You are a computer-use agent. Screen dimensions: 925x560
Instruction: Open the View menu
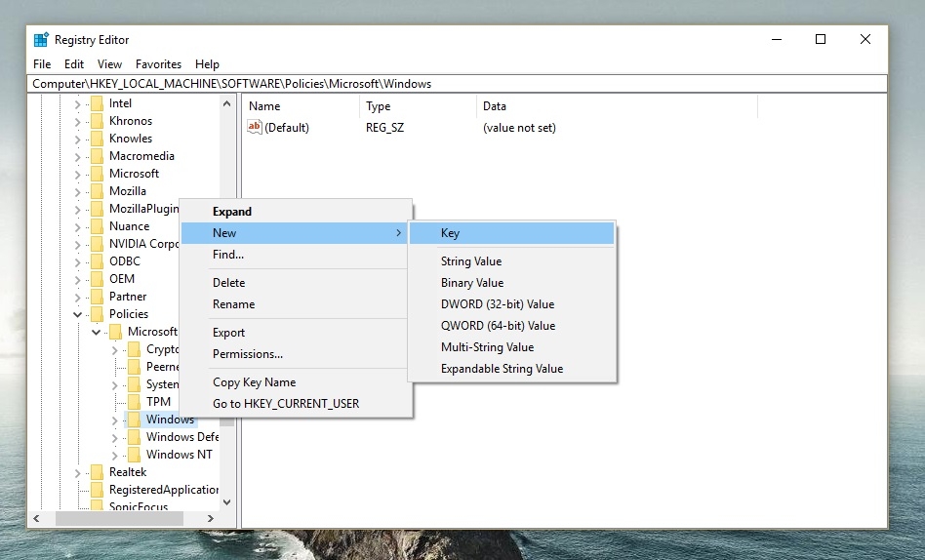pyautogui.click(x=109, y=63)
